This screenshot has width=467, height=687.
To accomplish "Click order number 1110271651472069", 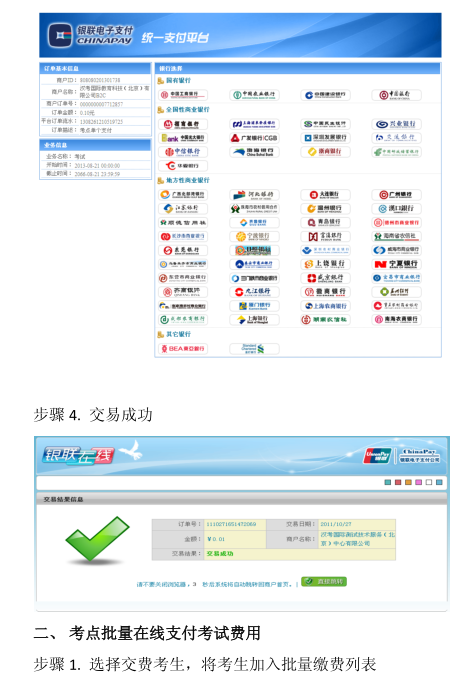I will pyautogui.click(x=231, y=524).
